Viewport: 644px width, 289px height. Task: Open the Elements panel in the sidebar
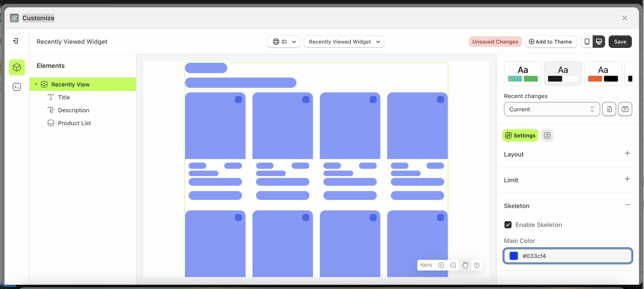tap(17, 67)
